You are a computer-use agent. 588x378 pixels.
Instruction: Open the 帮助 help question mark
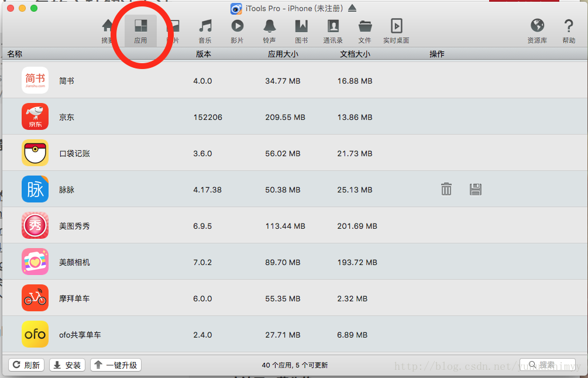coord(569,31)
